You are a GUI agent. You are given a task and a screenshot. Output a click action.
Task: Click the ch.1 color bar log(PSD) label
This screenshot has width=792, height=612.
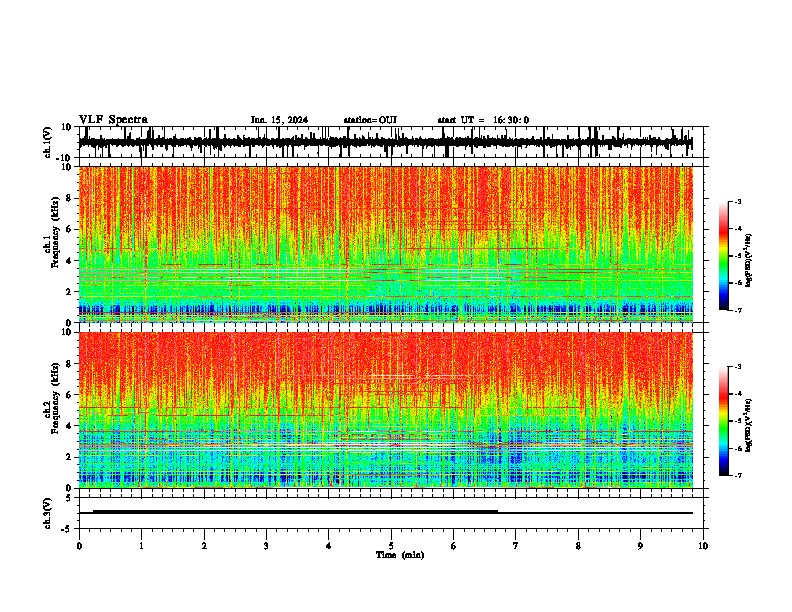(x=749, y=261)
